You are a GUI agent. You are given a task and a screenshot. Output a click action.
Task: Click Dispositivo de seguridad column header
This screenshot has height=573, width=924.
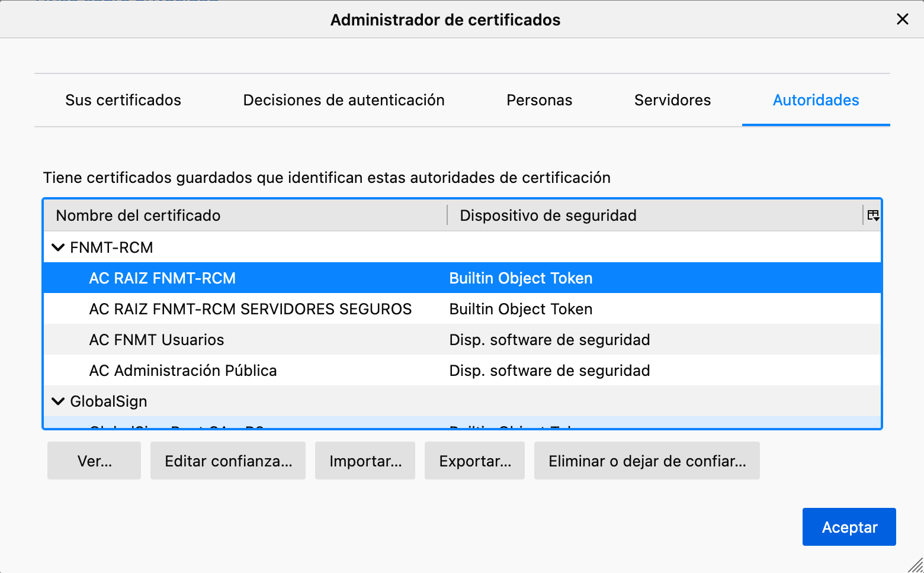point(548,215)
